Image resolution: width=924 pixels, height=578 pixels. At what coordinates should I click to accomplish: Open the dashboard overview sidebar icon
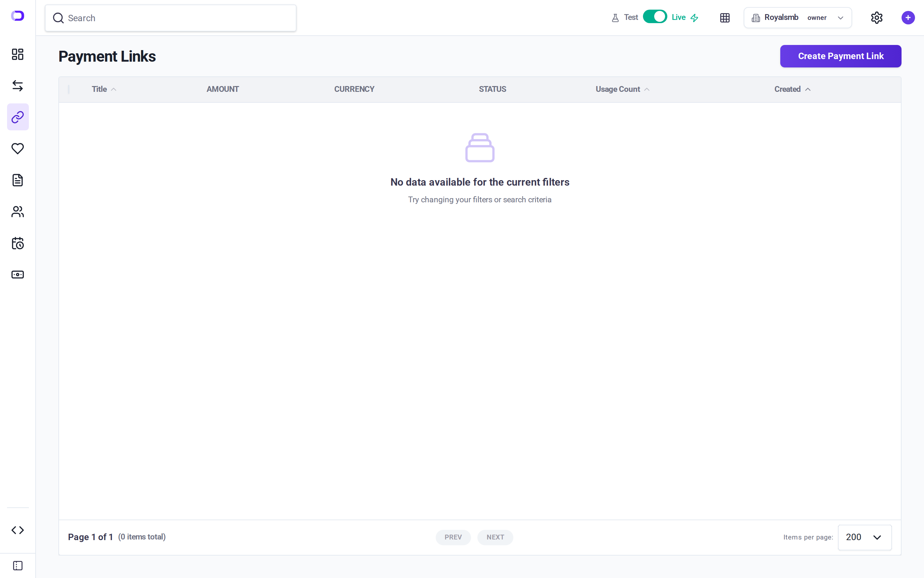(x=18, y=54)
